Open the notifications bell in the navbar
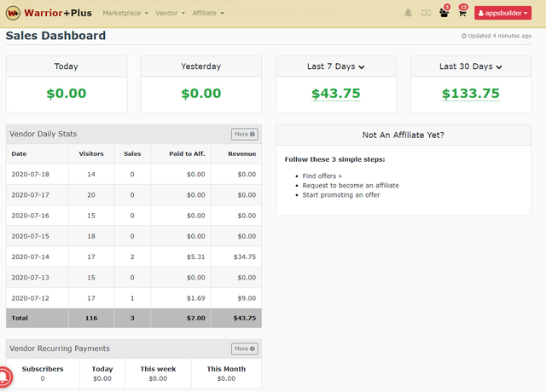The image size is (546, 392). tap(408, 13)
